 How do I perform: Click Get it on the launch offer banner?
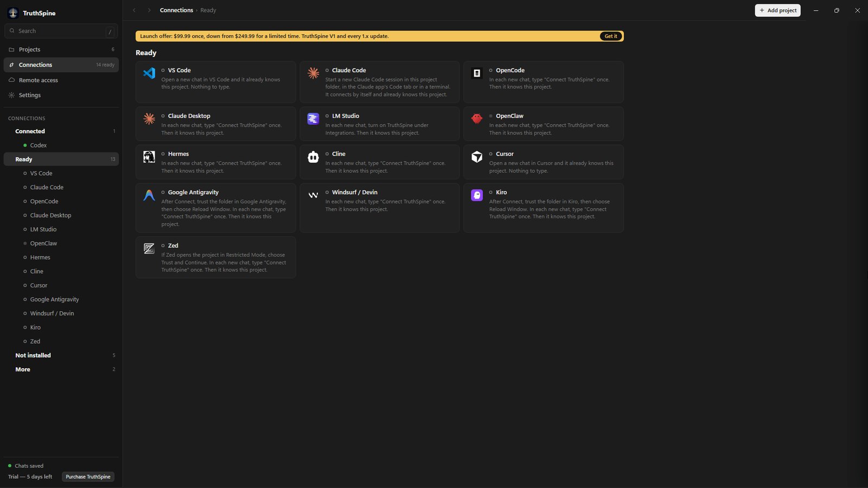click(611, 36)
